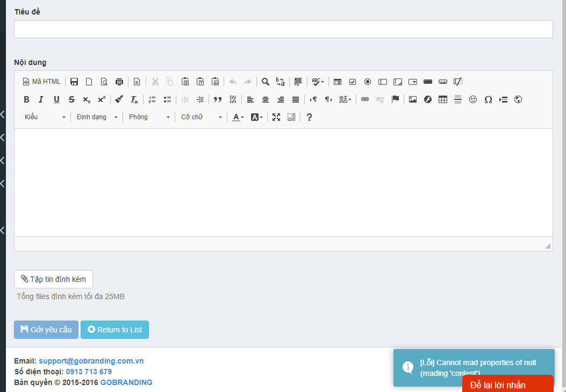Maximize the editor with the fullscreen icon
Viewport: 566px width, 392px height.
pyautogui.click(x=276, y=117)
